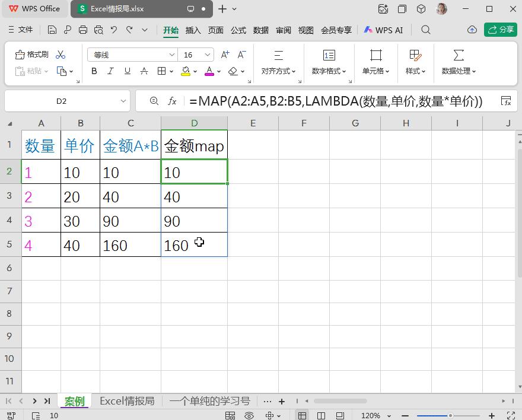Switch to the View (视图) tab

pos(306,30)
